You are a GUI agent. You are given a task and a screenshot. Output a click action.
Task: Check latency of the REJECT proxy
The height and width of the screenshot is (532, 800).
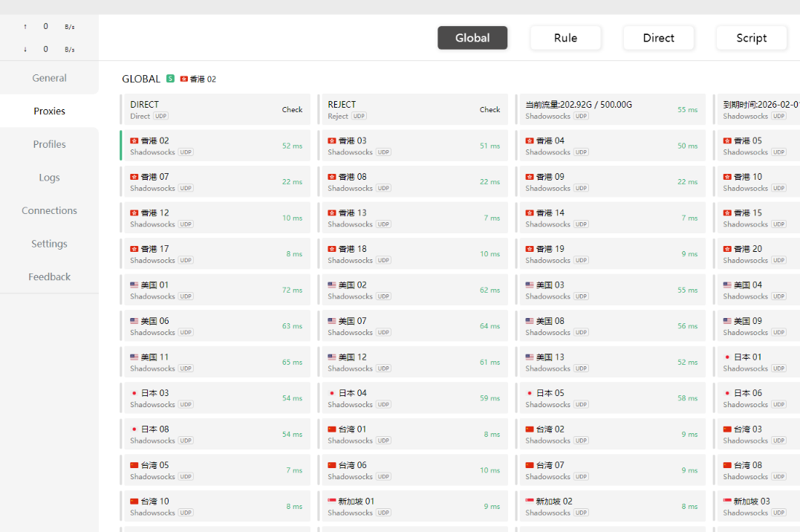pos(490,110)
